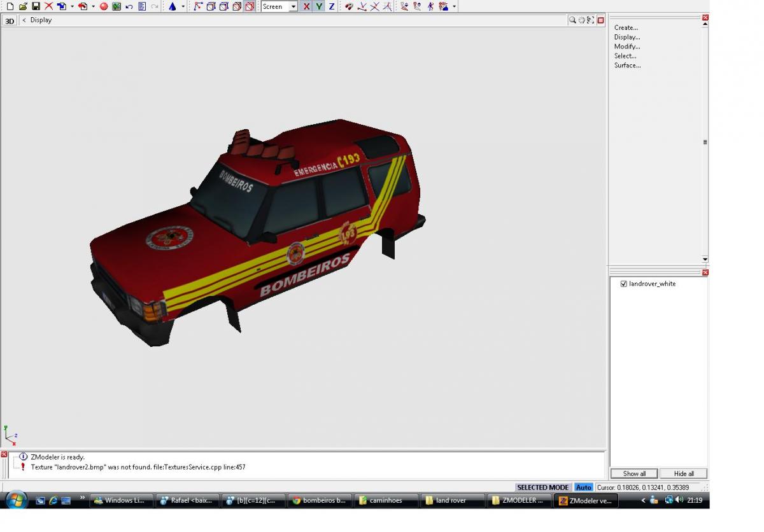Click the grayed Redo arrow icon

point(154,6)
